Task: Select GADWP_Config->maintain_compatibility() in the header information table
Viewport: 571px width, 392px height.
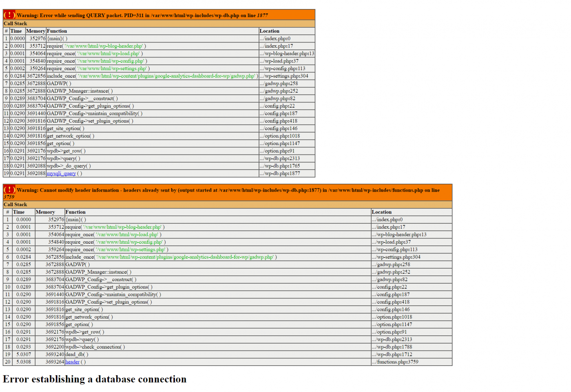Action: pyautogui.click(x=113, y=295)
